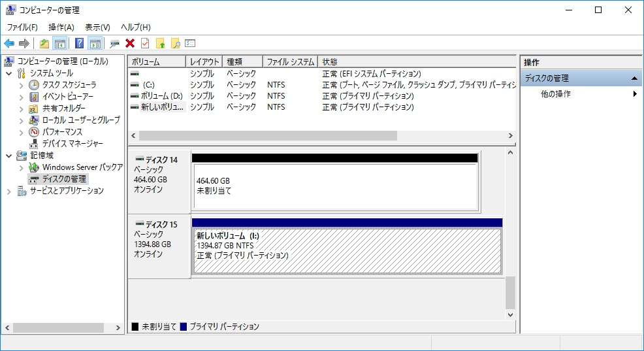Sort by the レイアウト column header
The width and height of the screenshot is (644, 351).
coord(204,61)
